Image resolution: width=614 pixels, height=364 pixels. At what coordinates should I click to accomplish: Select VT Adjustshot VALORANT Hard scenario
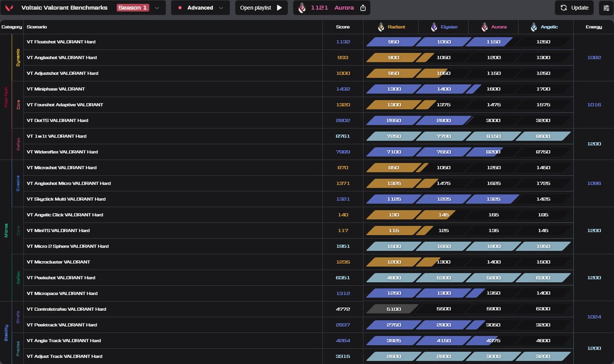(62, 74)
